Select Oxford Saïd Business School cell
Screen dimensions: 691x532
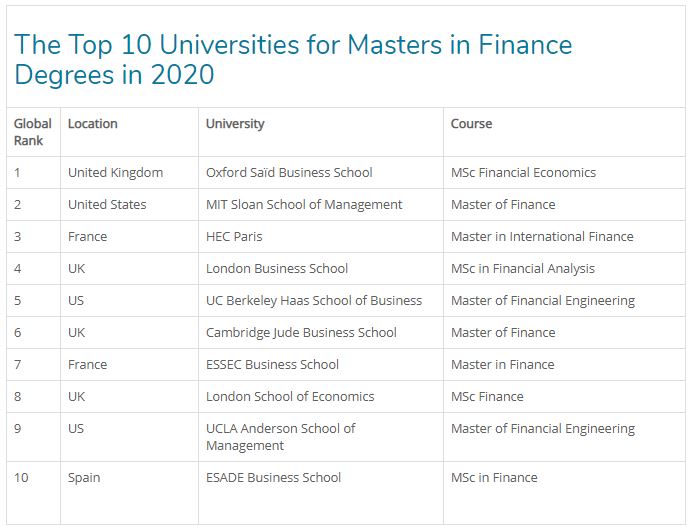[289, 172]
